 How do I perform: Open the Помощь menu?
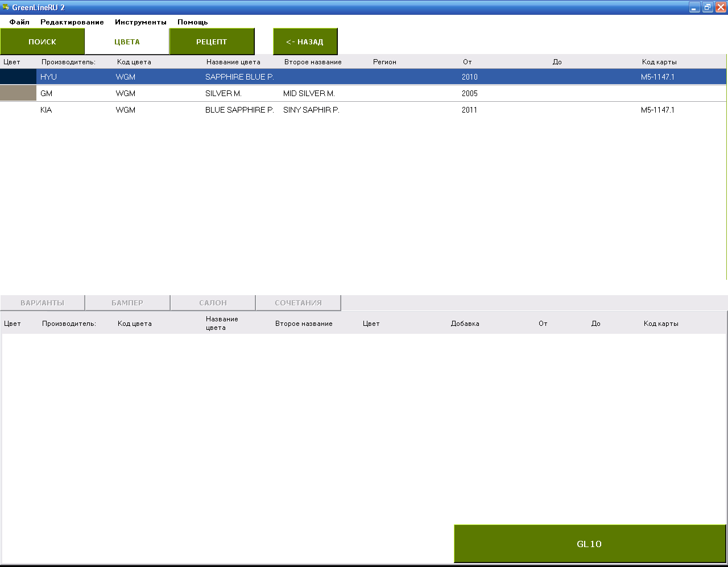193,22
